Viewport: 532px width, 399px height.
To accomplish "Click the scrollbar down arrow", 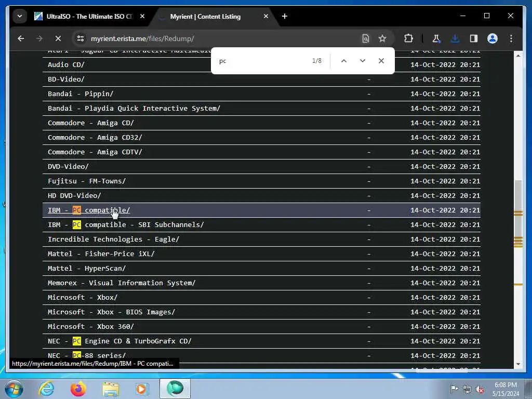I will [x=518, y=364].
